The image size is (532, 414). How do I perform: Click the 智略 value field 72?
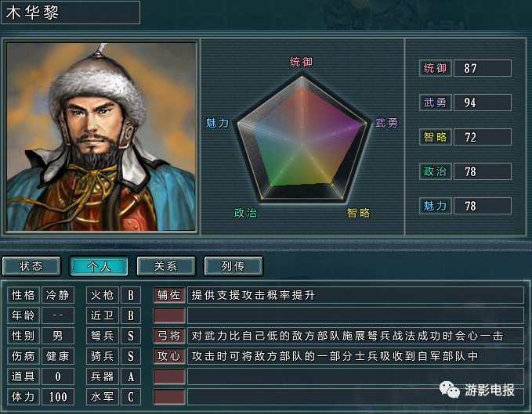(x=483, y=137)
